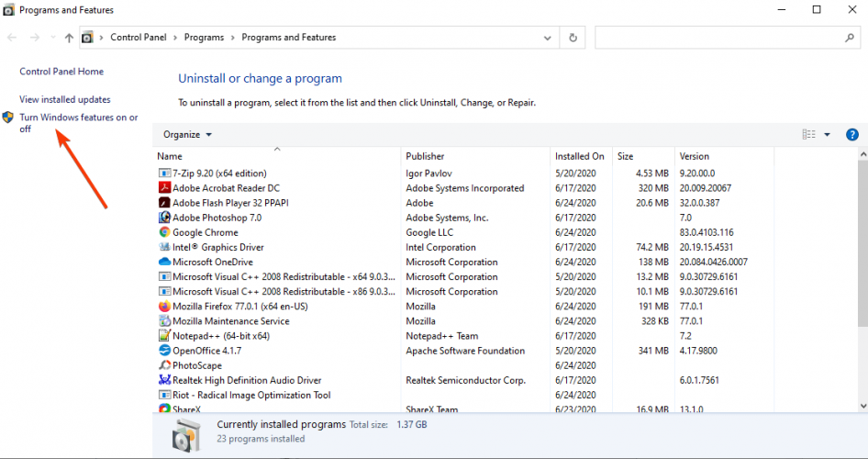Click the Visual C++ 2008 x86 icon
Image resolution: width=868 pixels, height=459 pixels.
click(x=164, y=291)
